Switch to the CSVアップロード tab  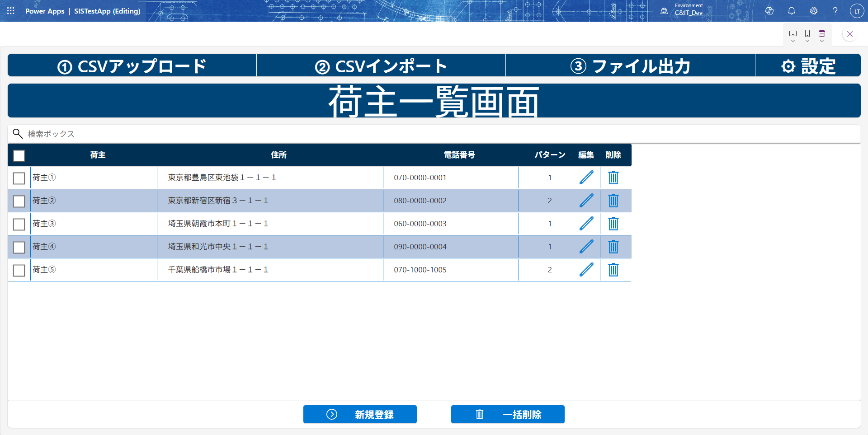[x=132, y=66]
